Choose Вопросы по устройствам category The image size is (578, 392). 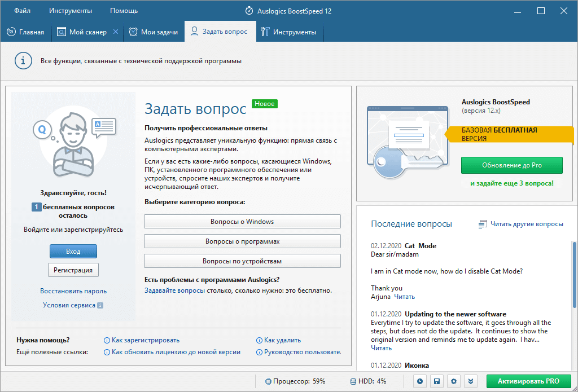pos(242,261)
